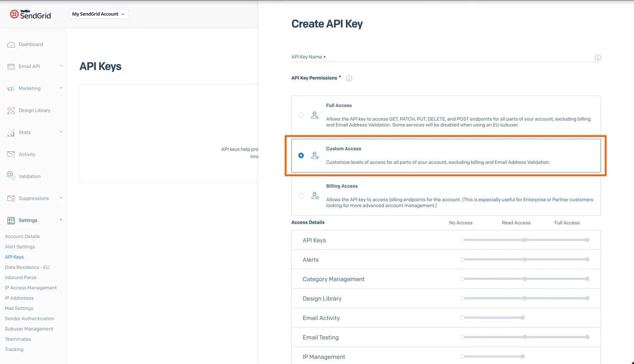634x364 pixels.
Task: Open Alert Settings under Settings
Action: (x=20, y=247)
